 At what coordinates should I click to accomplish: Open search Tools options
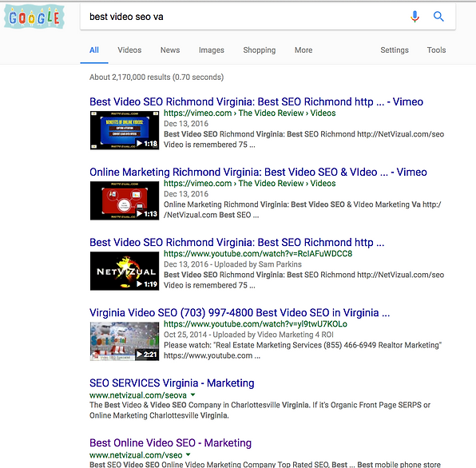tap(436, 50)
